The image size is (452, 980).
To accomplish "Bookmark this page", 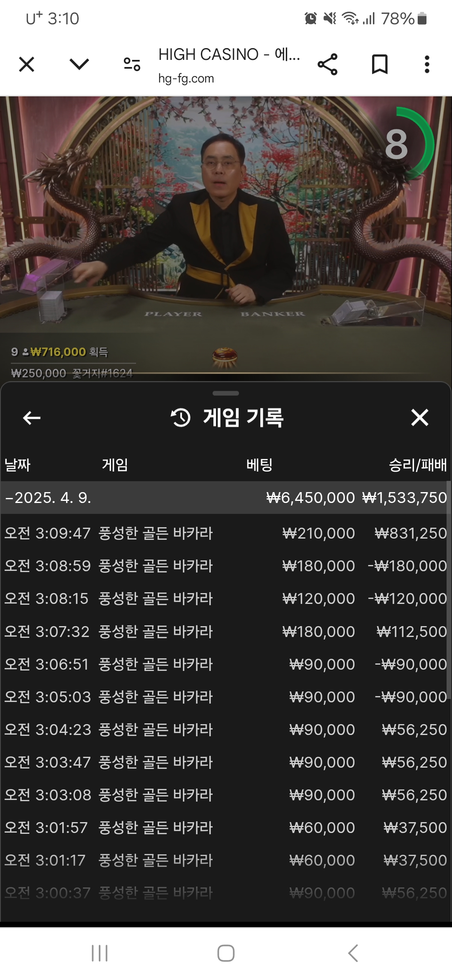I will (380, 64).
